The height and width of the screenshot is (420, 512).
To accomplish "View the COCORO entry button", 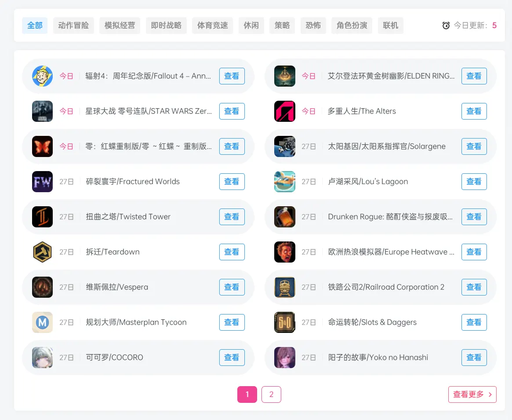I will tap(232, 358).
